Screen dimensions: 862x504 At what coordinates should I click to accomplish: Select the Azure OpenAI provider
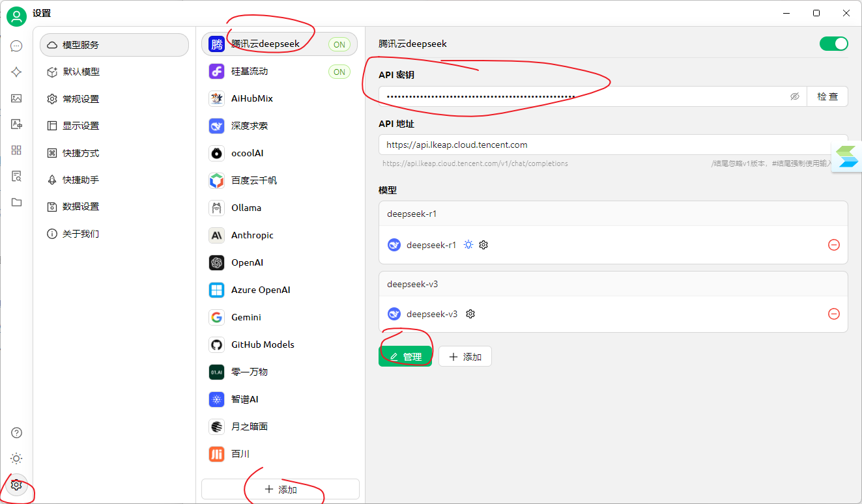[280, 290]
